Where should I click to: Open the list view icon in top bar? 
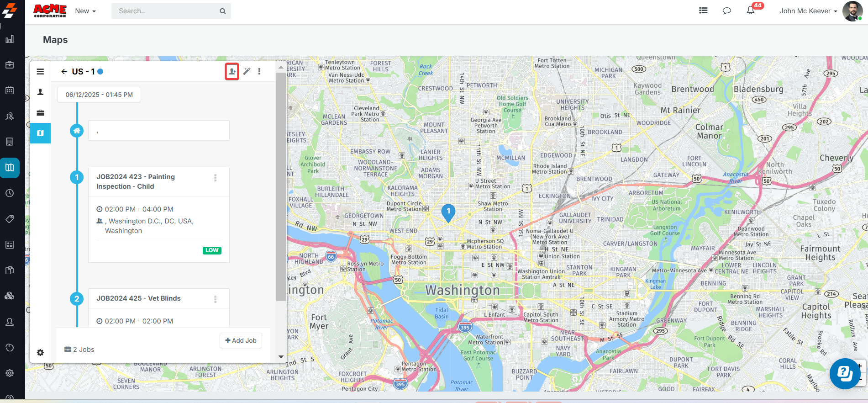tap(703, 11)
